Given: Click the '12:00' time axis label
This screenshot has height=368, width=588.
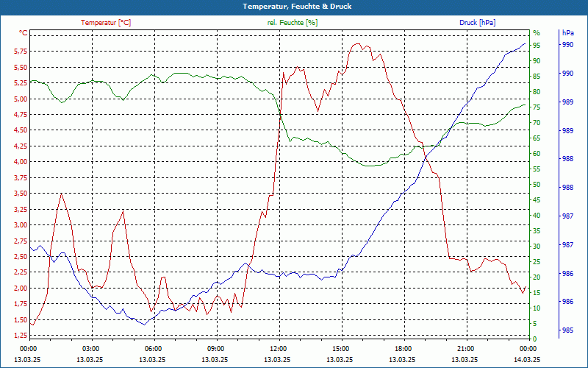Looking at the screenshot, I should (x=277, y=349).
